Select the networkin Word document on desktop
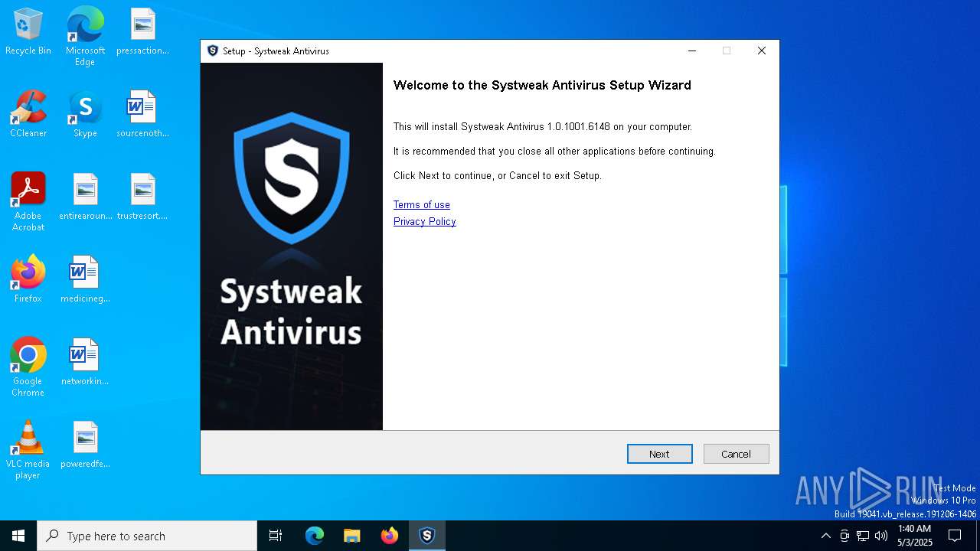The height and width of the screenshot is (551, 980). click(85, 363)
